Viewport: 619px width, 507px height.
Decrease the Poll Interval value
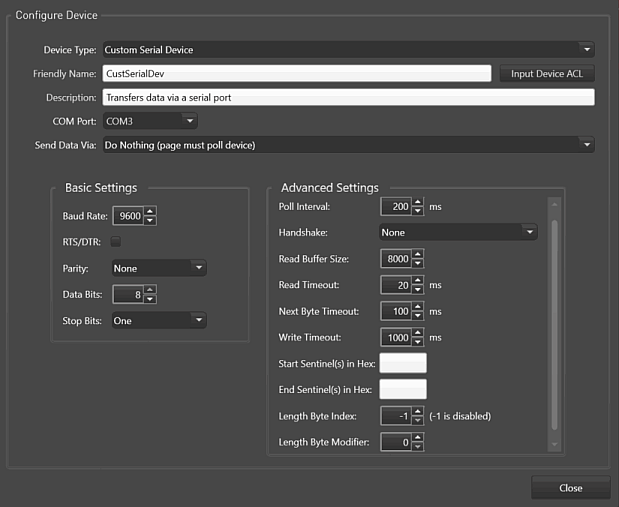point(418,211)
